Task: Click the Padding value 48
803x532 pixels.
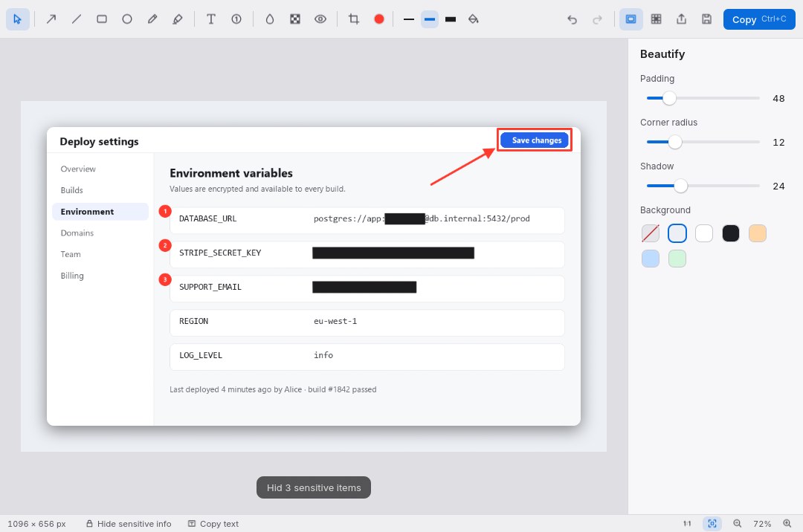Action: 778,98
